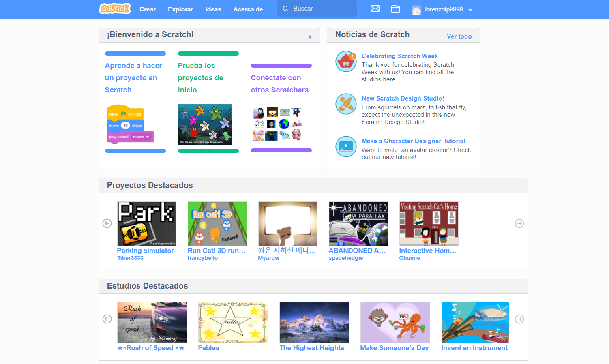Open the Ideas menu item
Image resolution: width=609 pixels, height=364 pixels.
213,9
